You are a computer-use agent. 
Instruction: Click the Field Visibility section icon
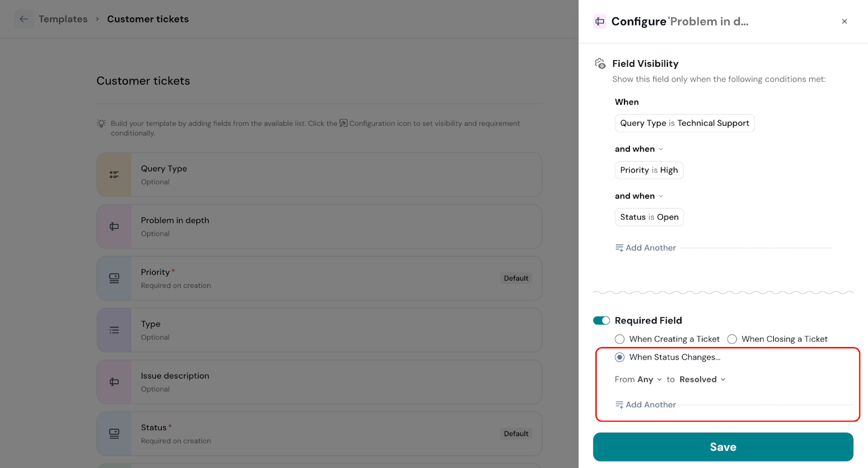coord(600,63)
